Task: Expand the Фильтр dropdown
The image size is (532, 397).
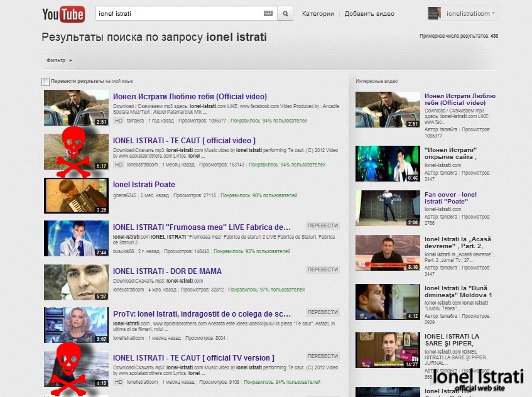Action: click(59, 60)
